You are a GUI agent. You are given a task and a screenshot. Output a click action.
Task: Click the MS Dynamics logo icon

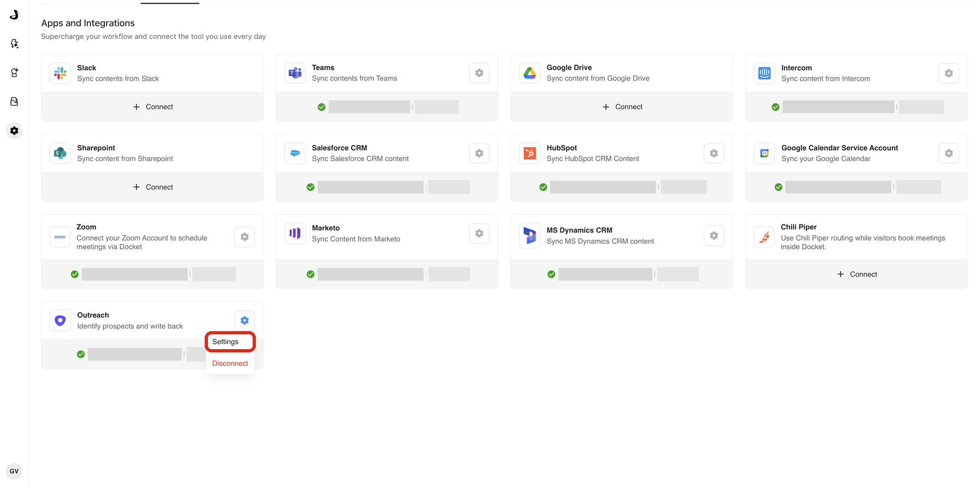click(x=530, y=235)
